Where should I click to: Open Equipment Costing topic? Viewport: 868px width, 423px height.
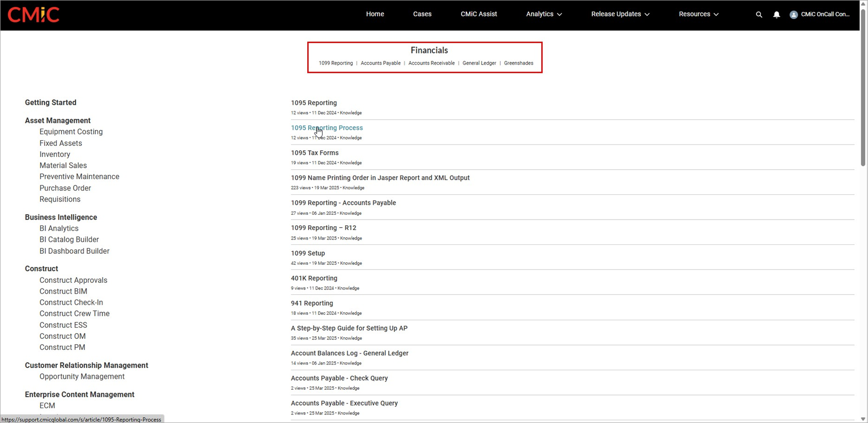pos(71,132)
